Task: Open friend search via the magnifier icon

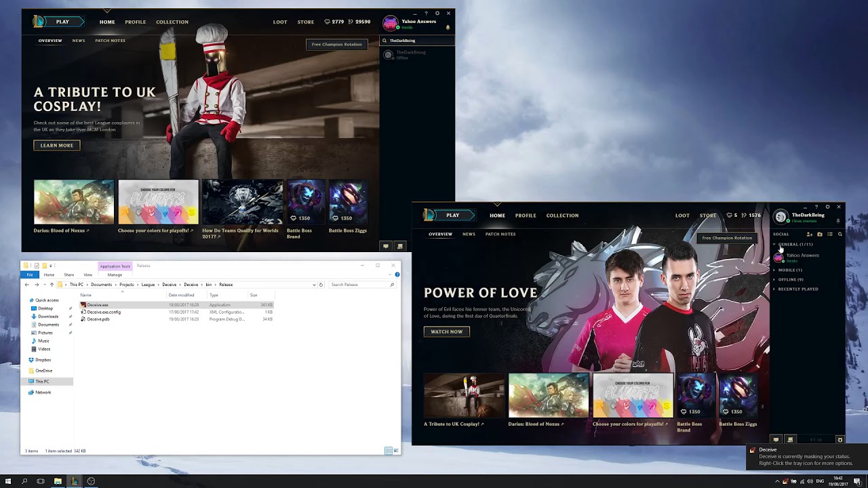Action: [840, 234]
